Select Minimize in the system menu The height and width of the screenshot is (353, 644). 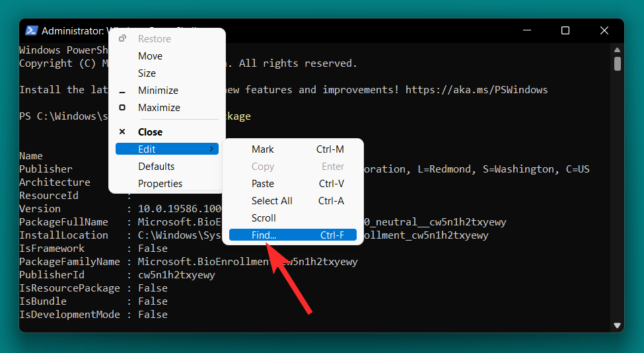tap(158, 91)
